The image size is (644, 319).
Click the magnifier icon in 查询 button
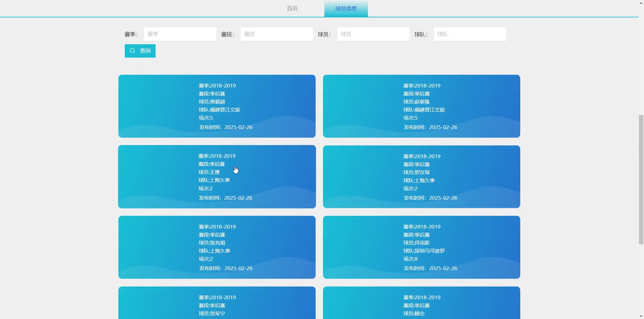click(132, 51)
